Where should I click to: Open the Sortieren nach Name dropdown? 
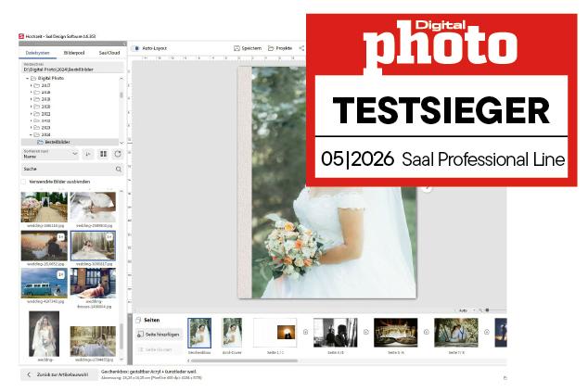coord(50,154)
